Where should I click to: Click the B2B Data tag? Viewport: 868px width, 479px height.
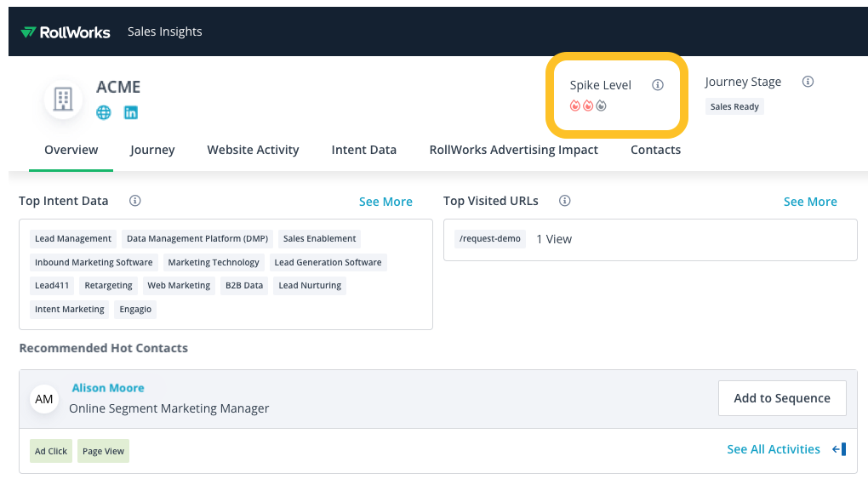click(x=244, y=286)
